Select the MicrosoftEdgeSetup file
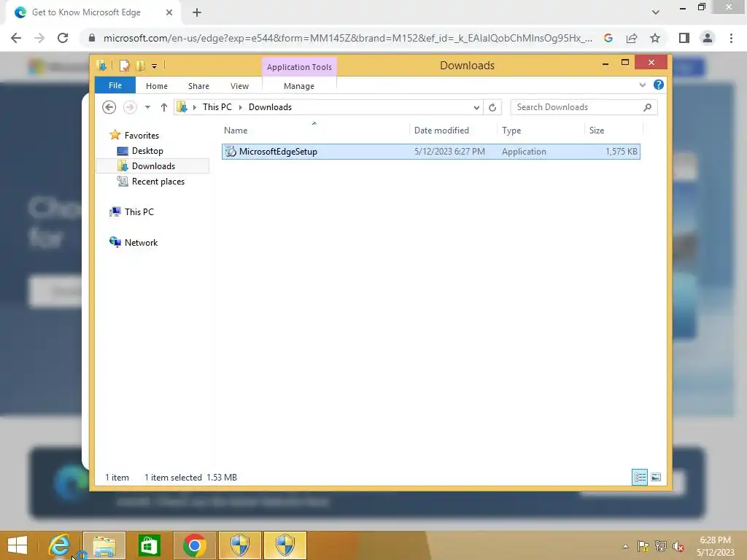Viewport: 747px width, 560px height. point(430,152)
